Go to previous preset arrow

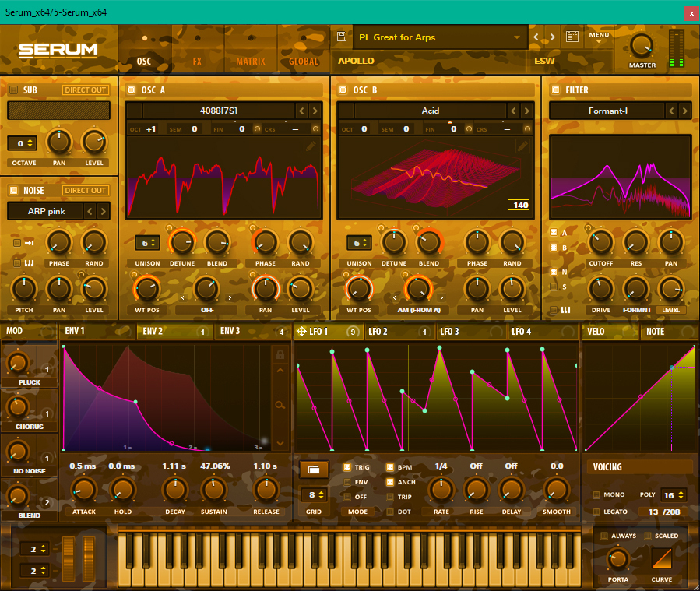click(x=536, y=37)
